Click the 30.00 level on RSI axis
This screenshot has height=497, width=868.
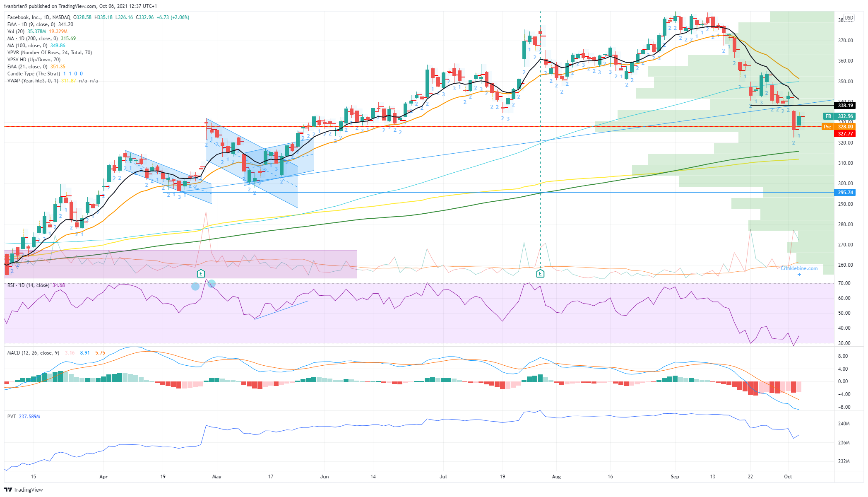click(844, 343)
